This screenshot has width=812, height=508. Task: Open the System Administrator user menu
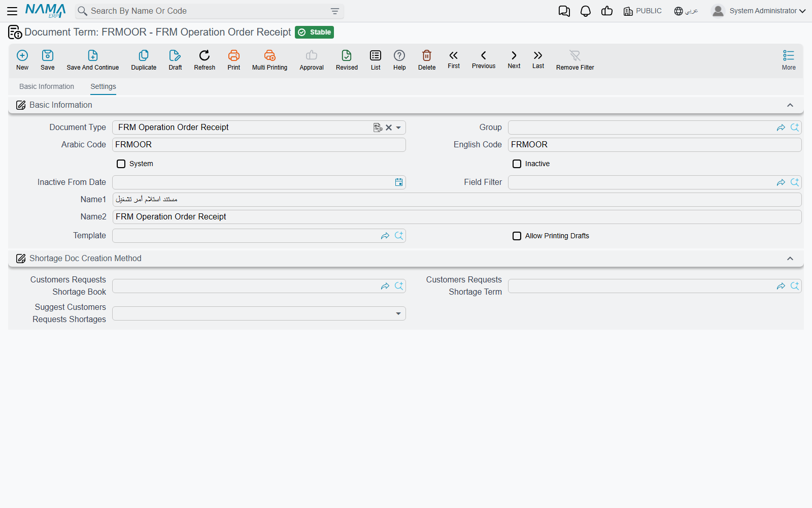click(x=759, y=11)
